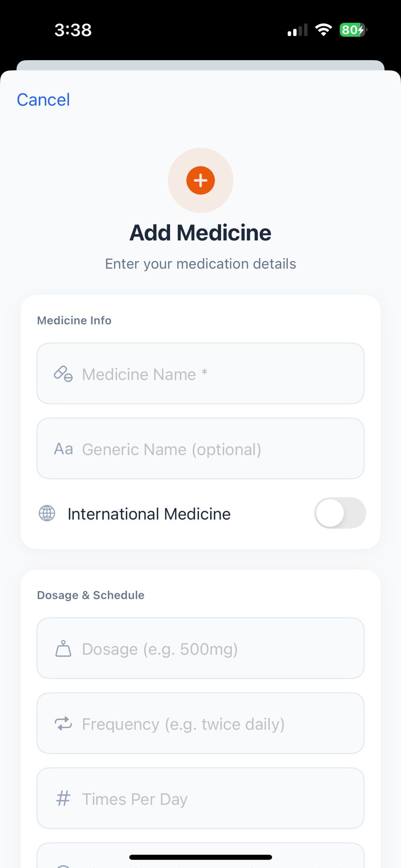Click the Aa icon beside Generic Name

point(63,449)
